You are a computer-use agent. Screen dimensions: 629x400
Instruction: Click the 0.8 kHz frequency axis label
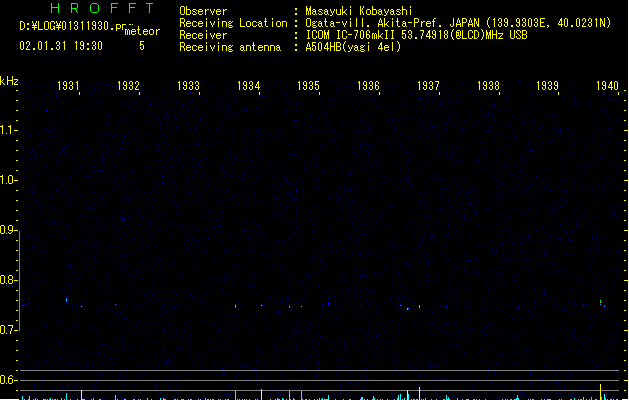pyautogui.click(x=8, y=280)
